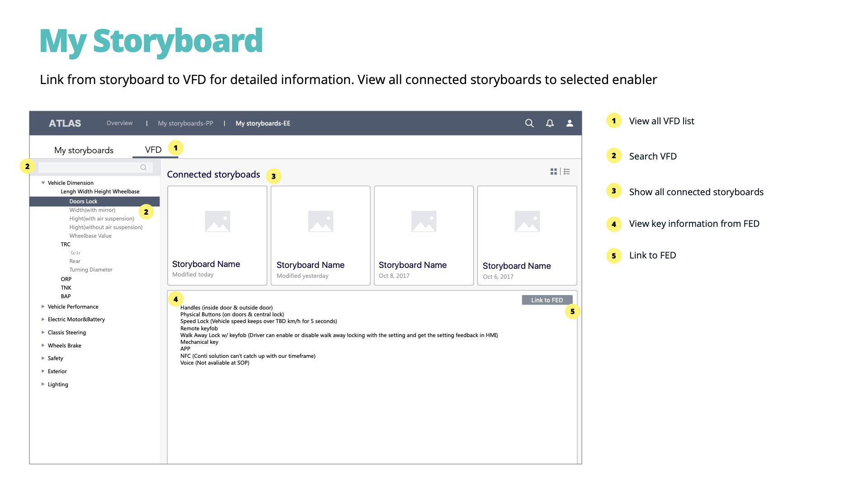
Task: Open the storyboard modified today
Action: coord(217,235)
